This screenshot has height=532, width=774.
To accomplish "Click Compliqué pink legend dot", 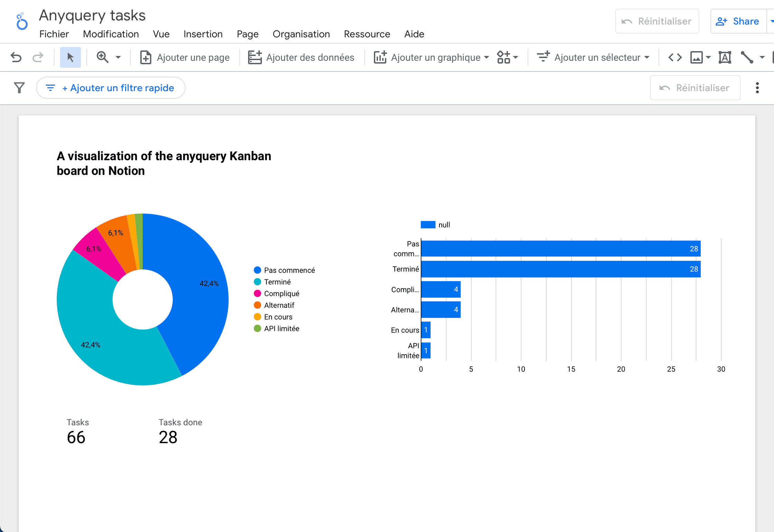I will (x=257, y=294).
